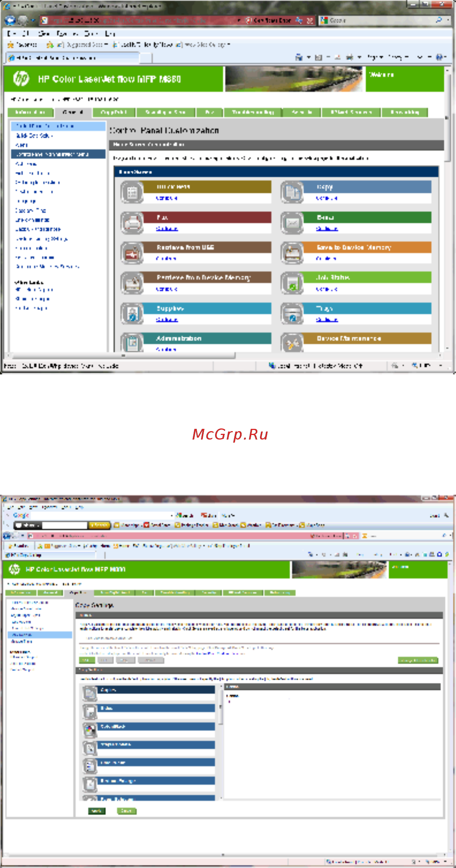Click the Fax printer icon tile
Image resolution: width=456 pixels, height=868 pixels.
[x=132, y=223]
